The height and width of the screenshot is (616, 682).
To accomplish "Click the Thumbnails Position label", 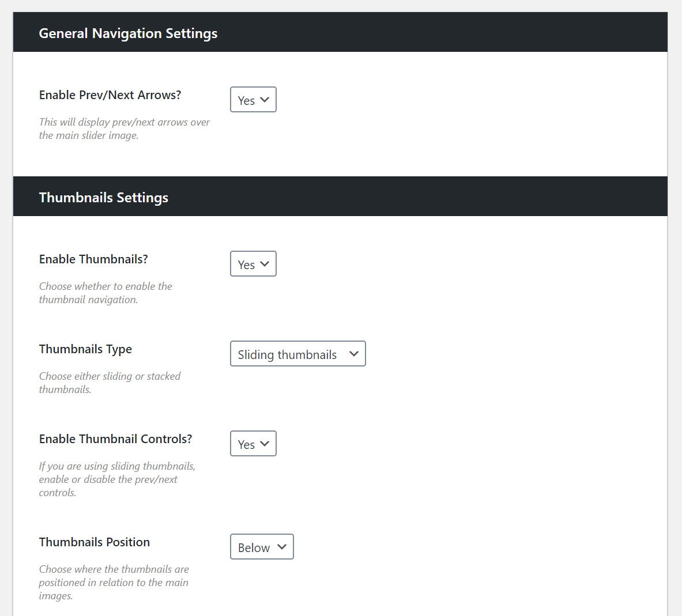I will 95,542.
